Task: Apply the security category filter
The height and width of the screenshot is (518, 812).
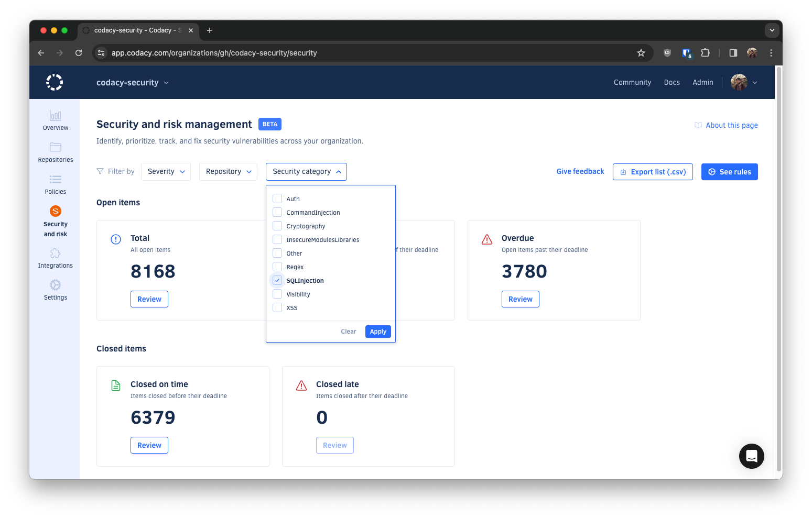Action: point(378,332)
